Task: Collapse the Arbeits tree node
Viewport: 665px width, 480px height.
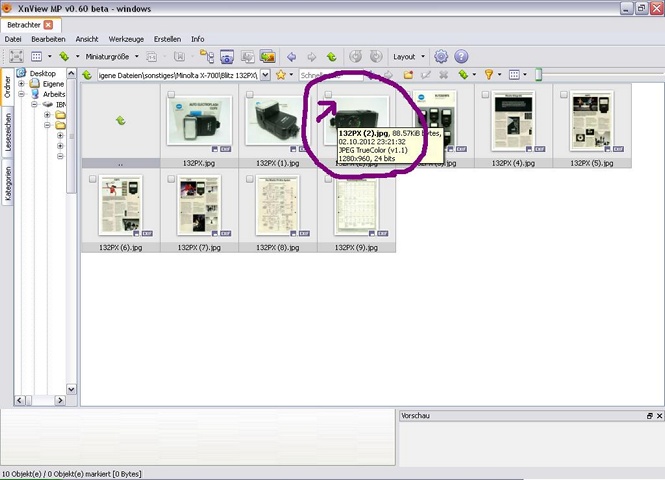Action: [x=21, y=94]
